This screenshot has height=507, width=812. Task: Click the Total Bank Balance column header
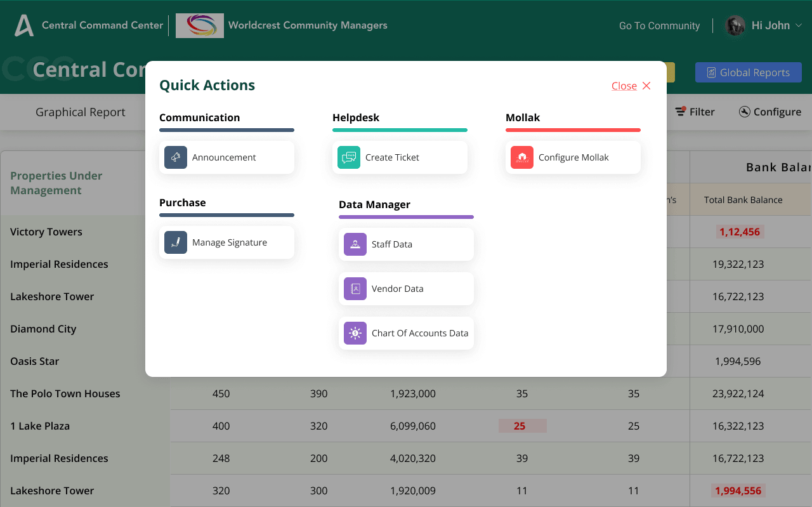point(743,200)
